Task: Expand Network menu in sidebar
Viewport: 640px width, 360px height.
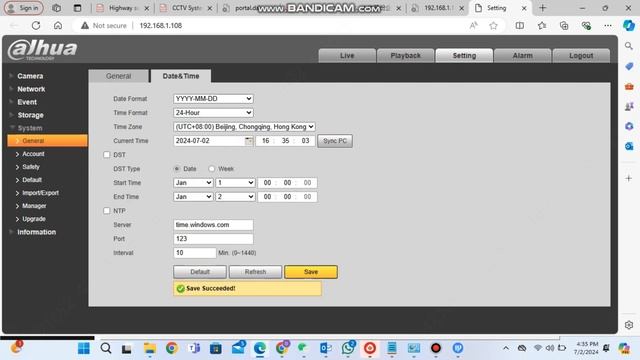Action: click(x=31, y=89)
